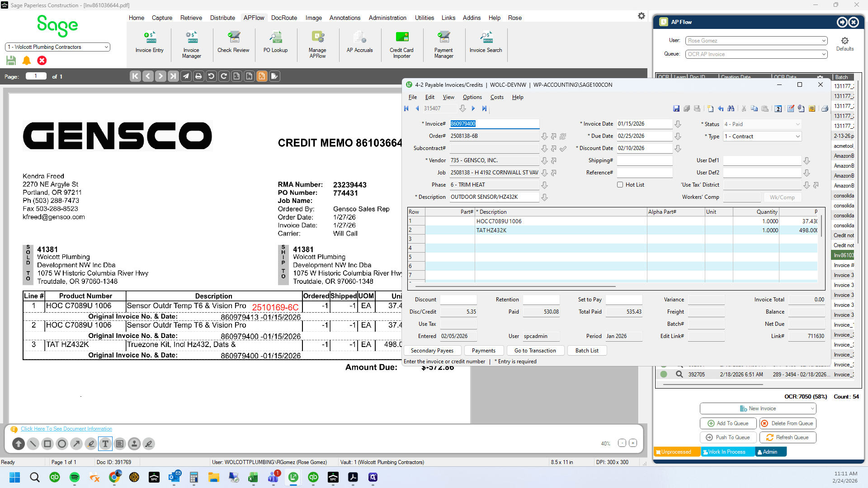868x488 pixels.
Task: Open Spotify from the taskbar
Action: pyautogui.click(x=75, y=477)
